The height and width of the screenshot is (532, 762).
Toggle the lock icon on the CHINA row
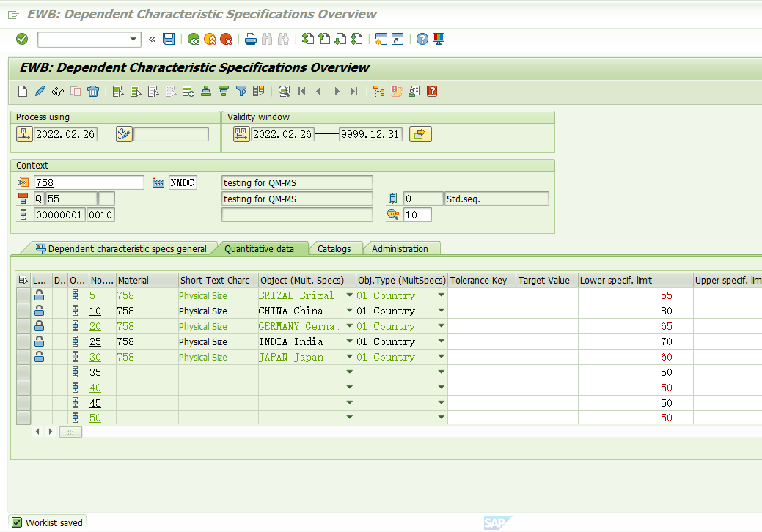pos(40,310)
